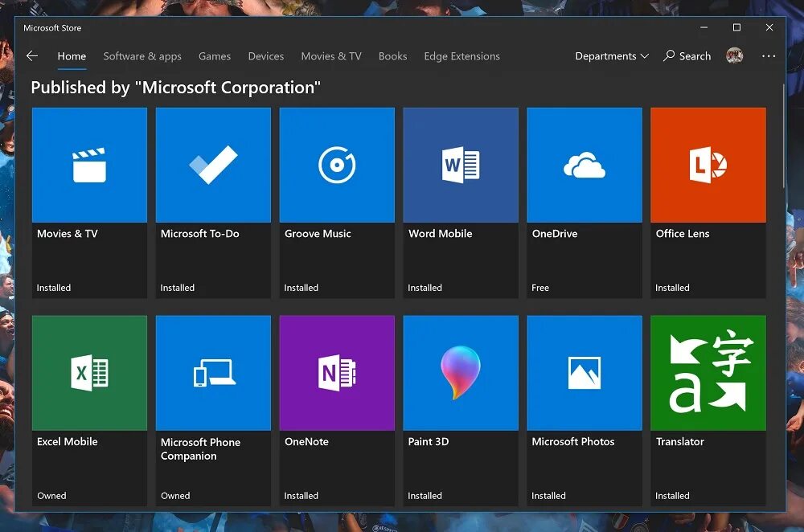The height and width of the screenshot is (532, 804).
Task: Open the Paint 3D balloon icon
Action: (461, 373)
